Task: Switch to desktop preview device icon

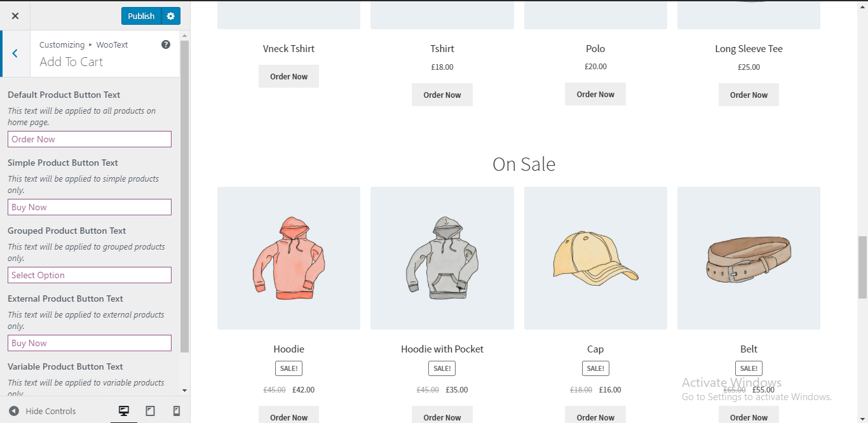Action: 124,411
